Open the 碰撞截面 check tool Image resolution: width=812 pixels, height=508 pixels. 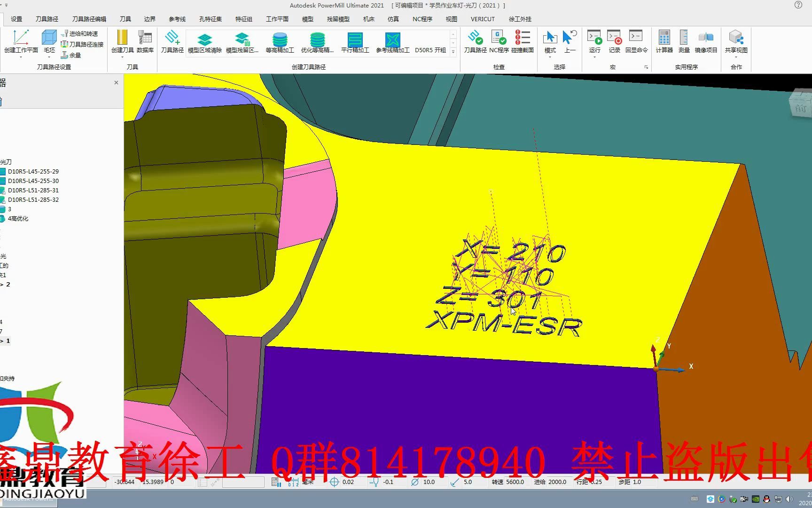(522, 41)
